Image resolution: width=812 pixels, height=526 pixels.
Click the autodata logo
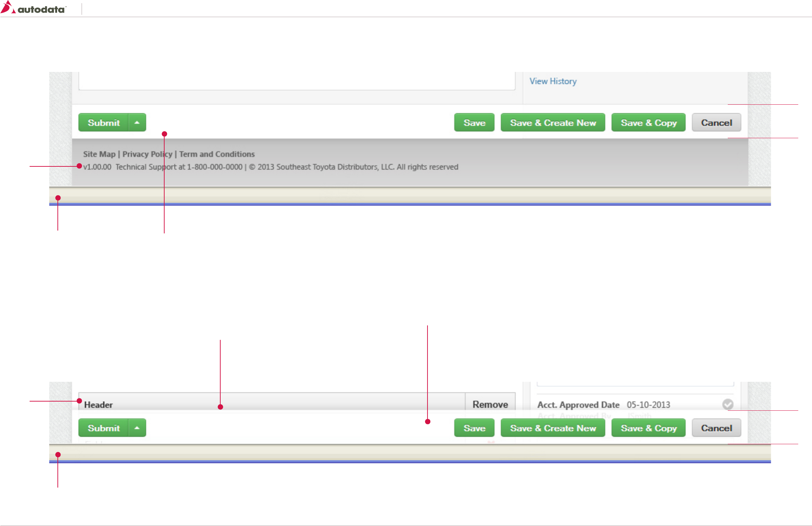33,8
